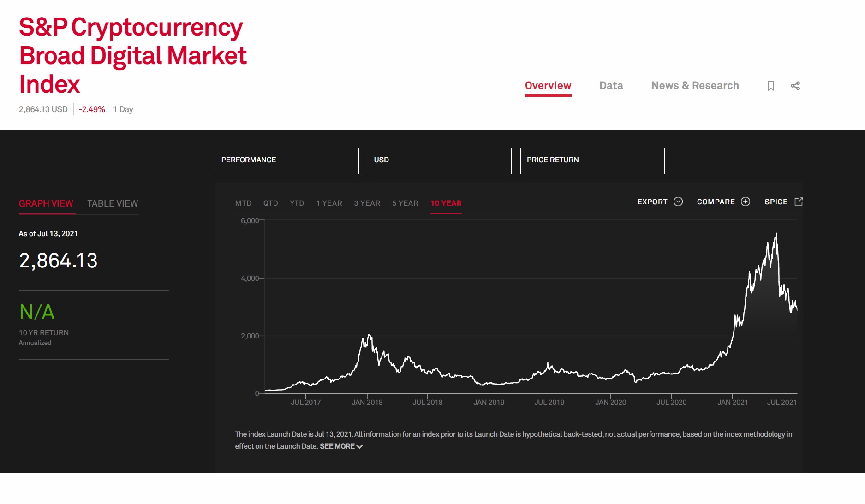Click the JAN 2019 x-axis label
The image size is (865, 504).
489,403
